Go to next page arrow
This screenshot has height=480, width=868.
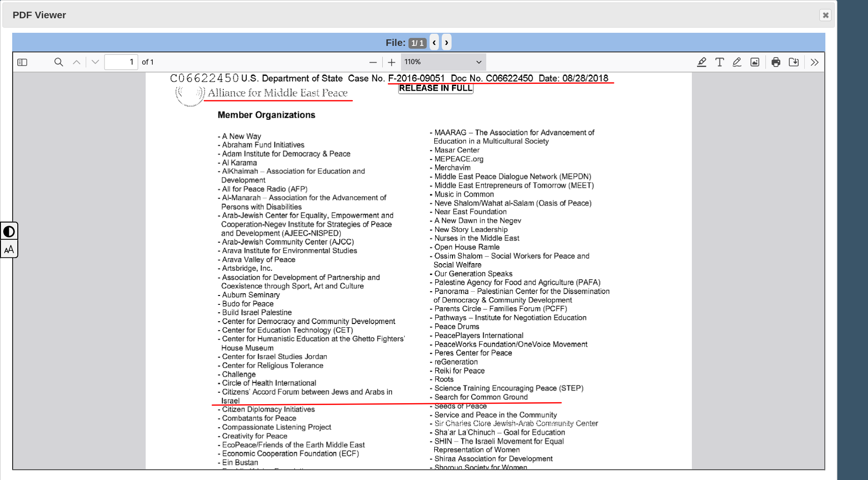coord(95,62)
